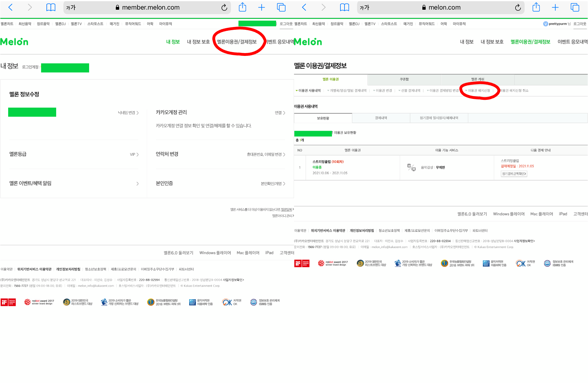Expand 멜론 이벤트/혜택 알림 row
Viewport: 588px width, 384px height.
click(74, 183)
